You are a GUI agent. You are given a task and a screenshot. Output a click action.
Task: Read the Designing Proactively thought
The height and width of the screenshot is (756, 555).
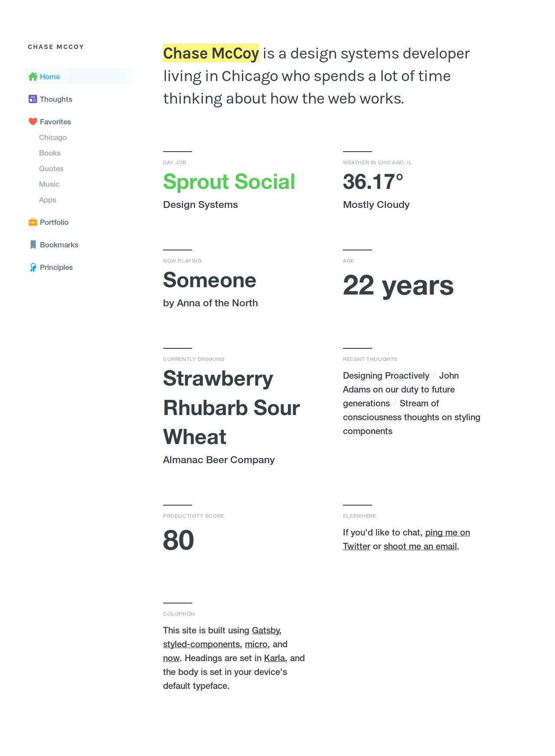[x=386, y=376]
